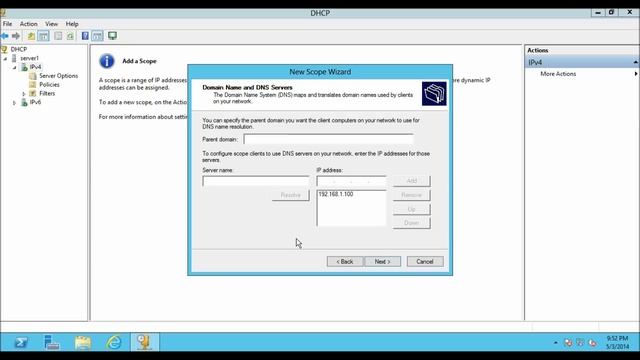Cancel the New Scope Wizard
Screen dimensions: 640x360
[425, 262]
